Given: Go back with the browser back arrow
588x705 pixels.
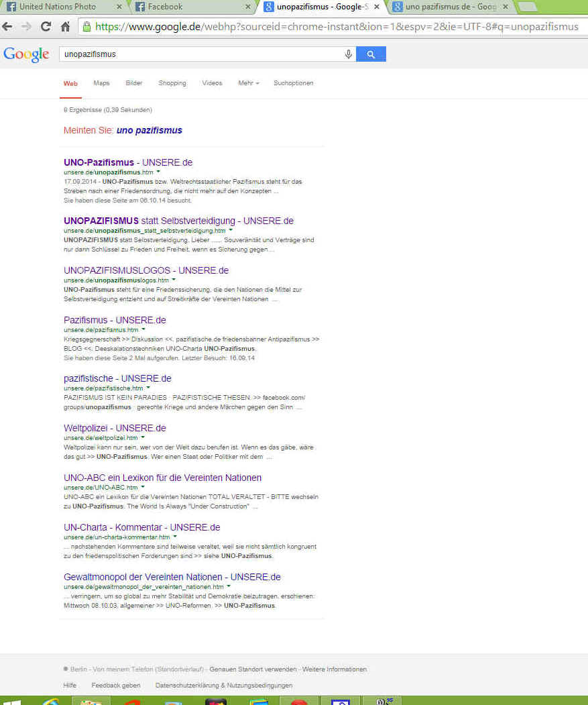Looking at the screenshot, I should point(7,27).
